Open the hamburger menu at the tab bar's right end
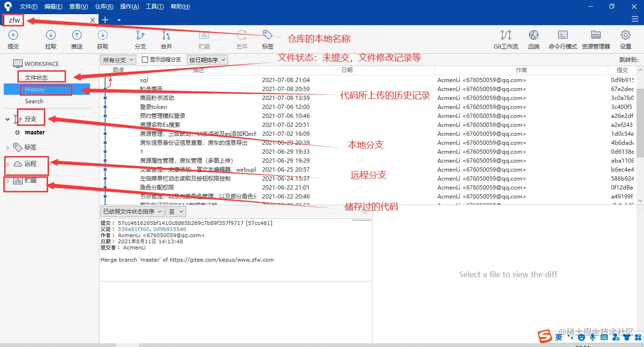Screen dimensions: 644x347 tap(635, 19)
